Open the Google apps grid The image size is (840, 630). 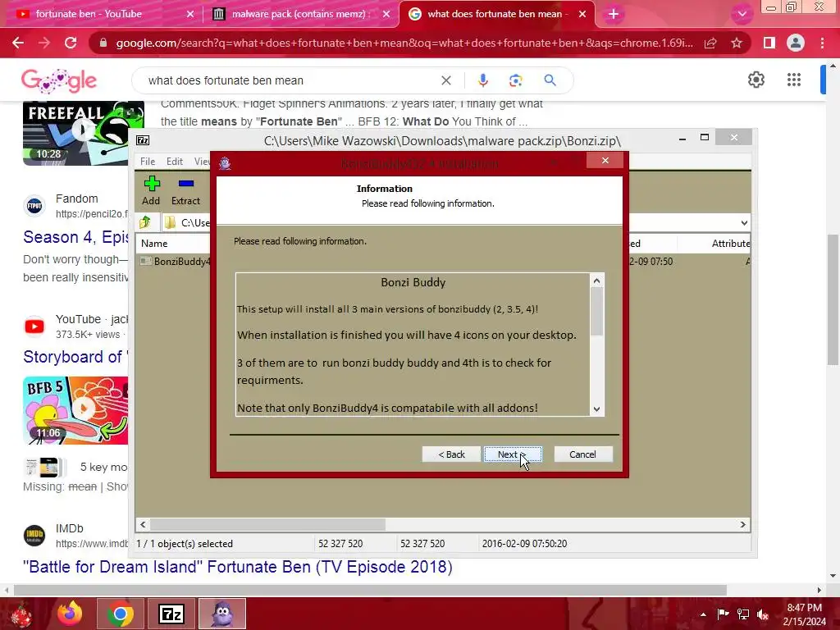point(794,80)
